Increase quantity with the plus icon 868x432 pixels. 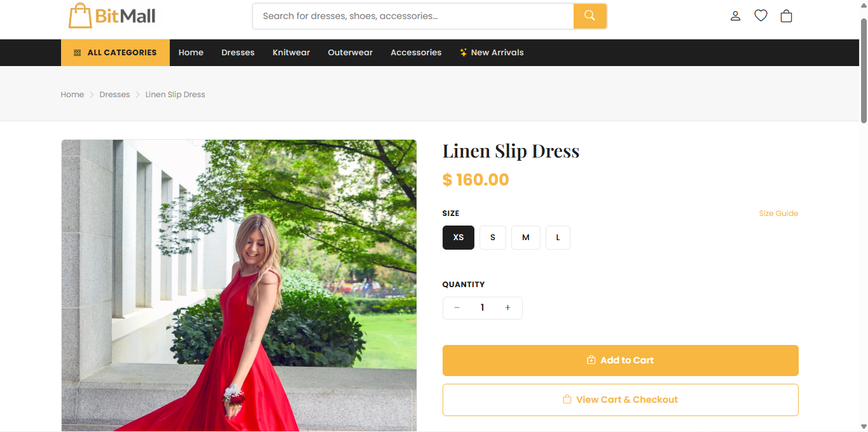tap(507, 308)
